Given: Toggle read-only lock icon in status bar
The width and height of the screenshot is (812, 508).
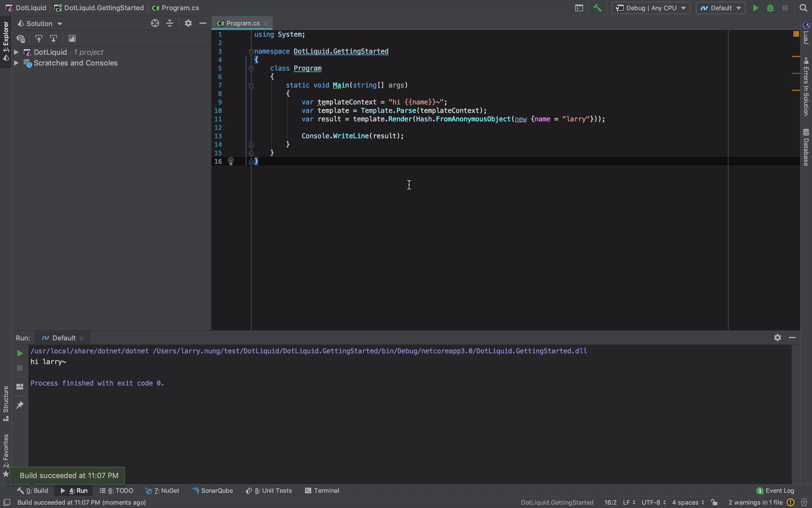Looking at the screenshot, I should 714,502.
